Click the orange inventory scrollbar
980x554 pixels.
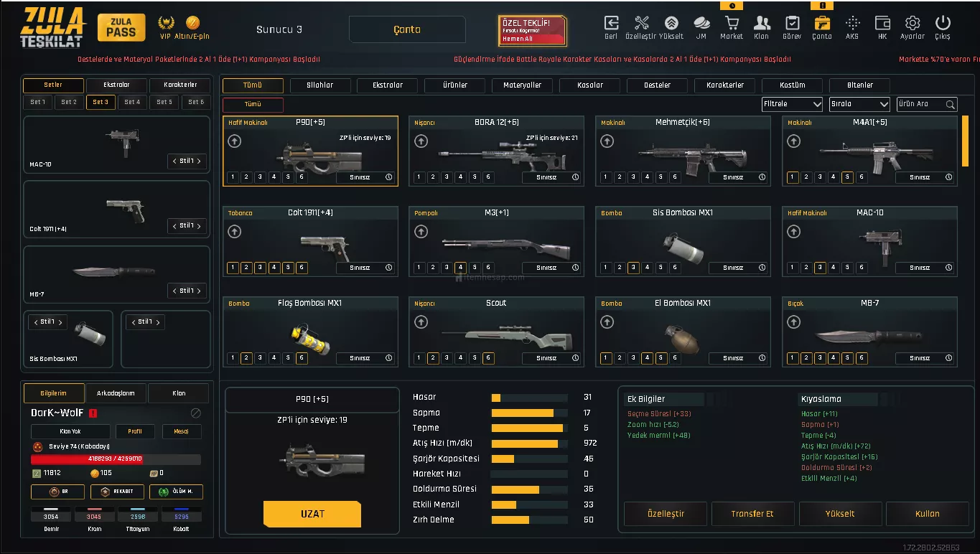965,141
